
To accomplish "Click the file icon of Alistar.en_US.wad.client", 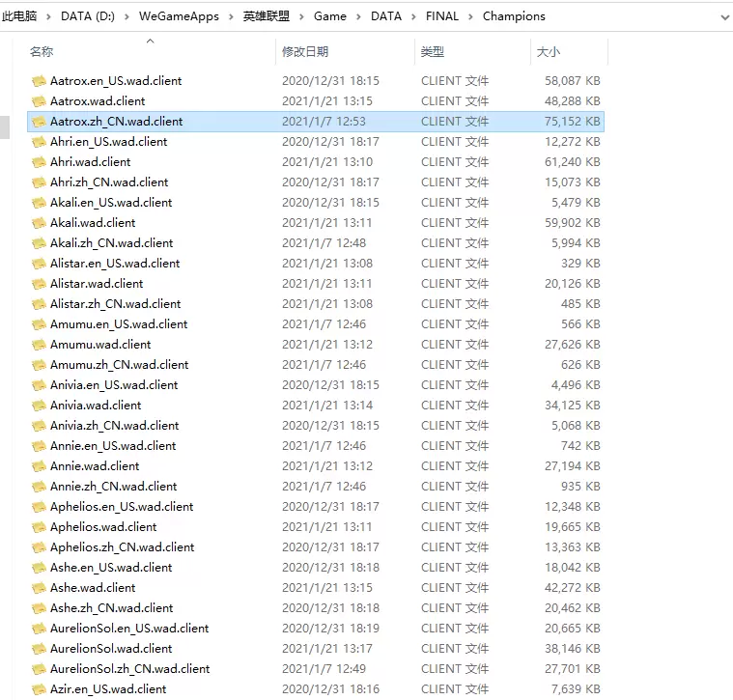I will pos(39,264).
